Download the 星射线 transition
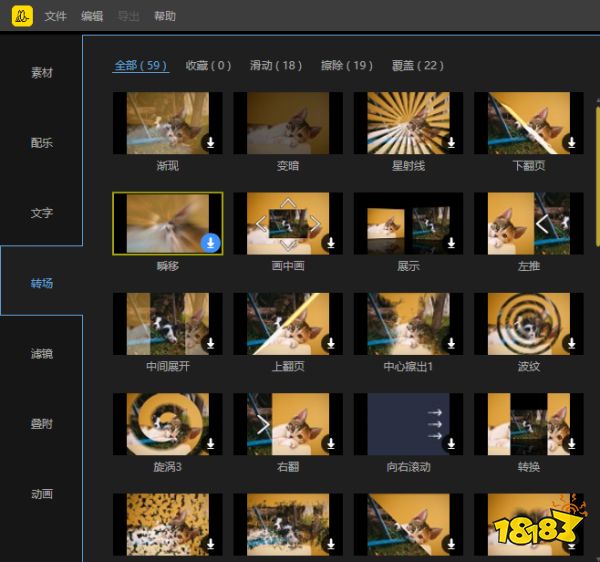The image size is (600, 562). point(451,143)
